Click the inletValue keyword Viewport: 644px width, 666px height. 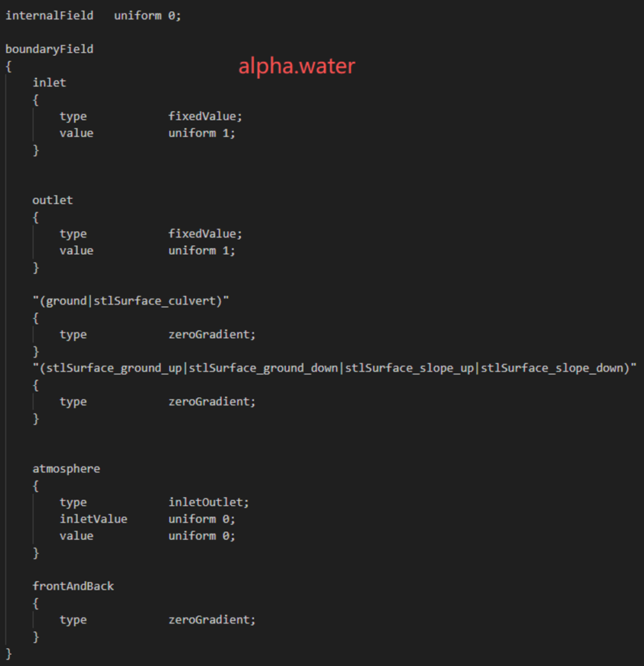tap(93, 518)
